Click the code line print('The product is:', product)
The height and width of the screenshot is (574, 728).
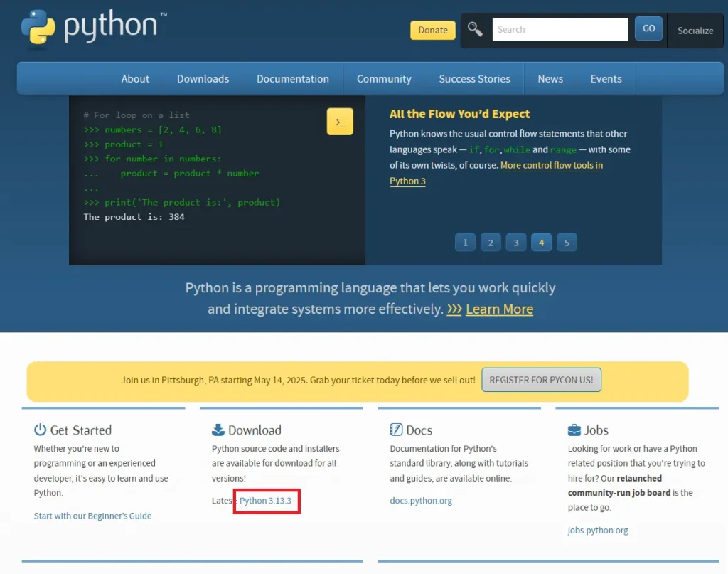[x=192, y=203]
